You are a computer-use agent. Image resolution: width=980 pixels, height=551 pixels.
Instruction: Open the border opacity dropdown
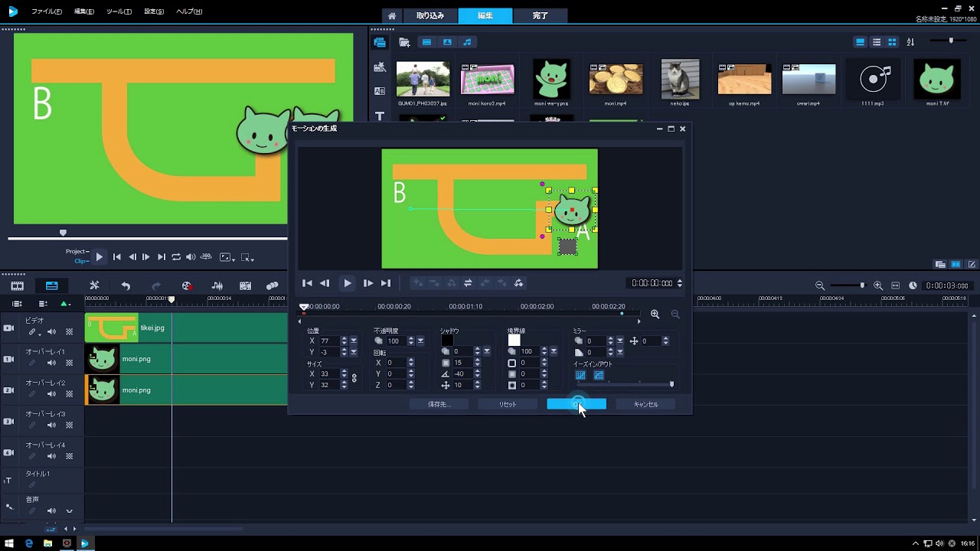pos(554,351)
